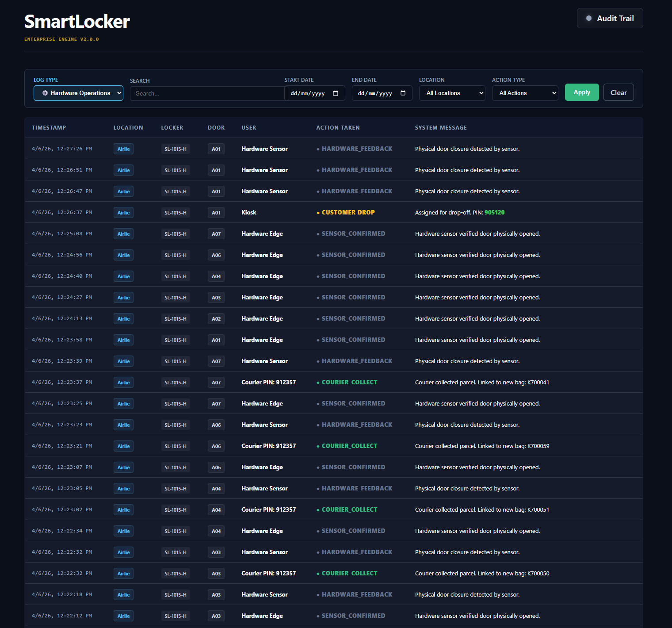Click SL-1015-H locker badge at 12:25:08 PM
Image resolution: width=672 pixels, height=628 pixels.
(x=176, y=234)
